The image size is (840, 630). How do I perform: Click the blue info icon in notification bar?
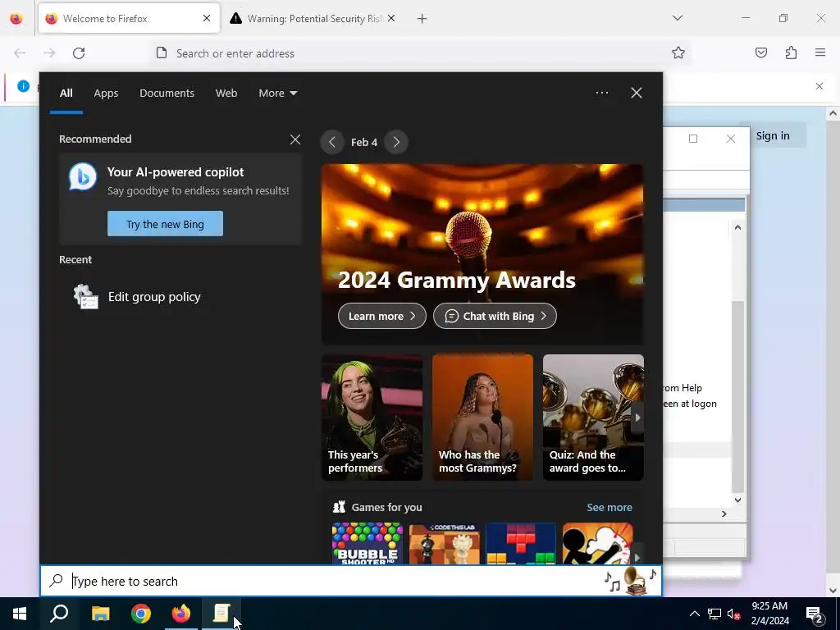coord(23,85)
